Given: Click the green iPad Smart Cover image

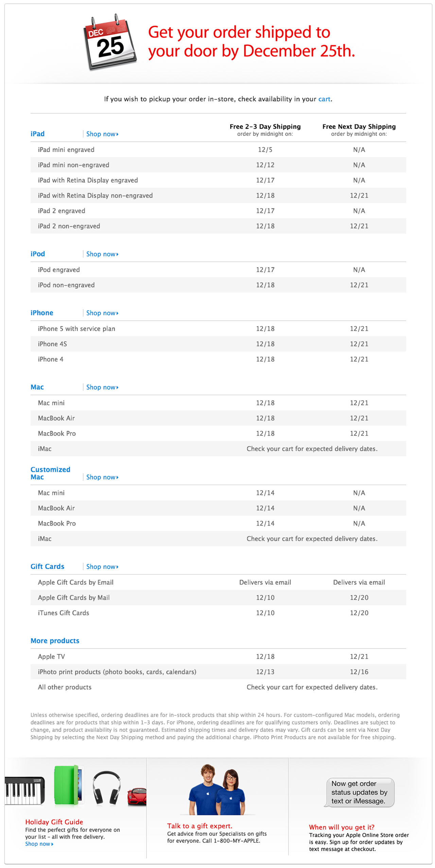Looking at the screenshot, I should (68, 785).
